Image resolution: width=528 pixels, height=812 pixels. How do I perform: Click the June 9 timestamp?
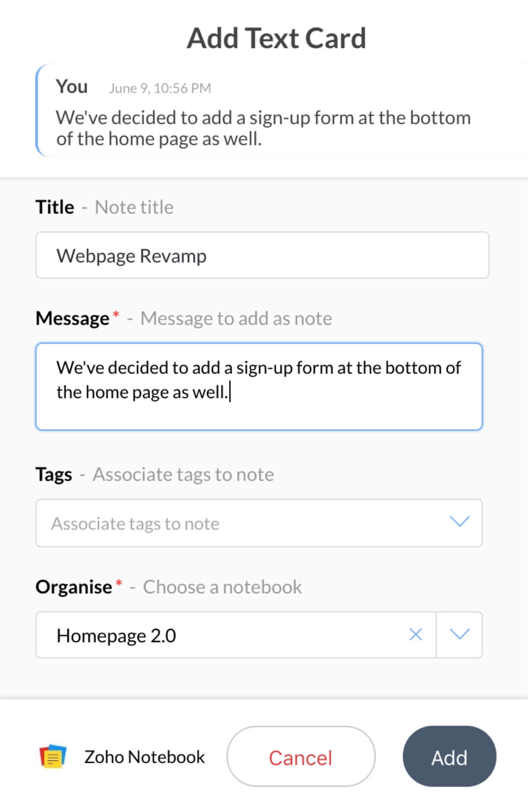click(x=159, y=87)
